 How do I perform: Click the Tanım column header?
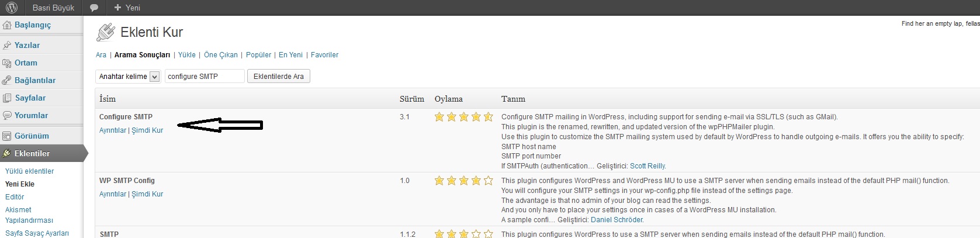[x=513, y=99]
